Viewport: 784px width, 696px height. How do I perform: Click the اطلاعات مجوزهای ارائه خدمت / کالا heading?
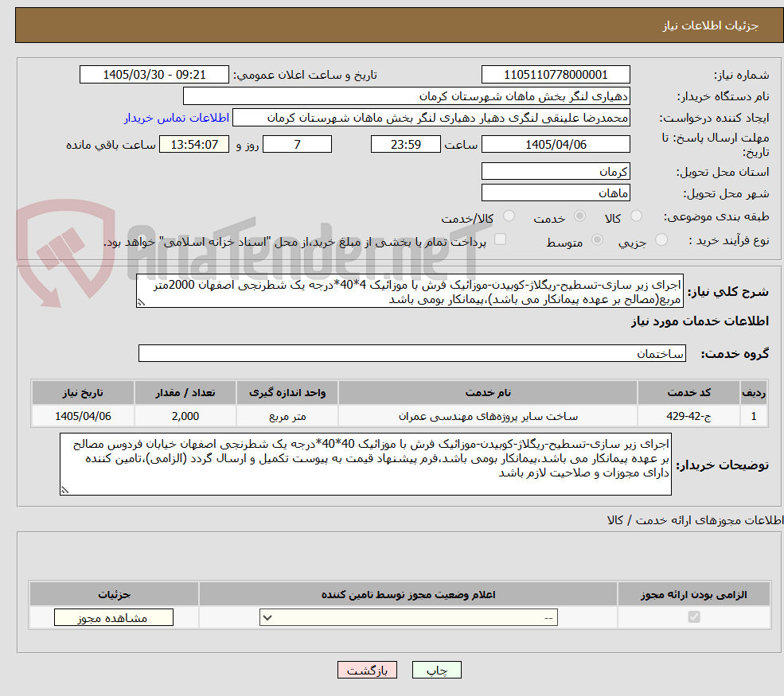(695, 521)
